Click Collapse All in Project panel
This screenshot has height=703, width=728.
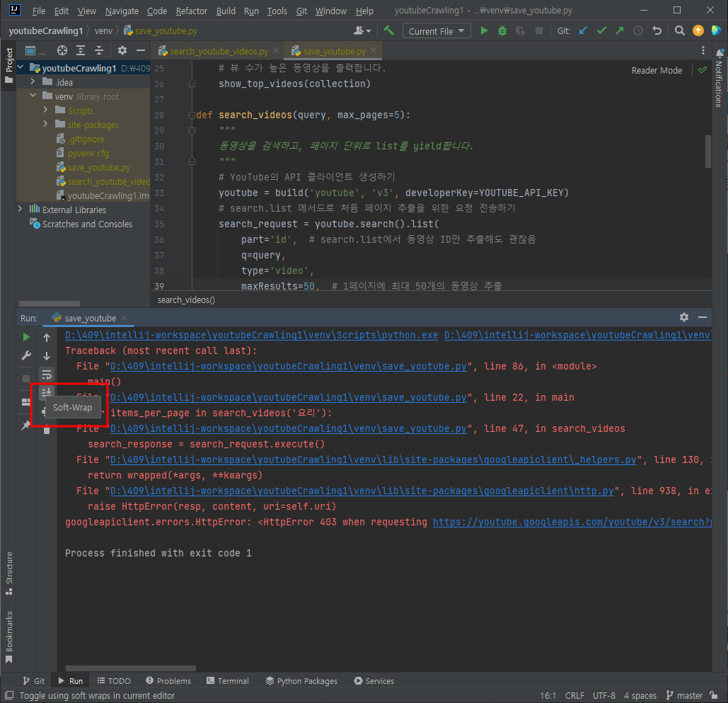(x=99, y=50)
